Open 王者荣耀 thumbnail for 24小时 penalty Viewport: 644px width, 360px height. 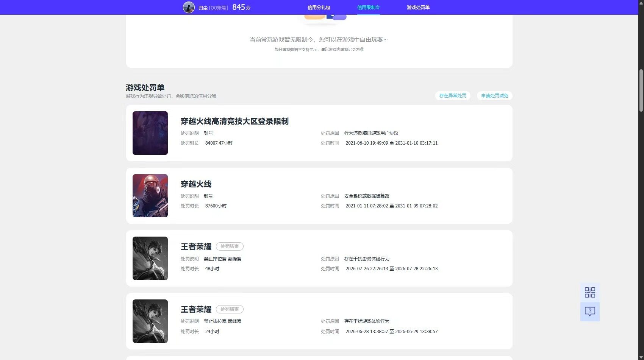point(150,321)
